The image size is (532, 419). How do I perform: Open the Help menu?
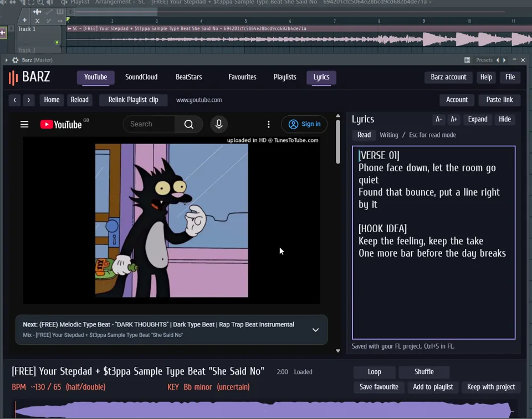tap(486, 78)
